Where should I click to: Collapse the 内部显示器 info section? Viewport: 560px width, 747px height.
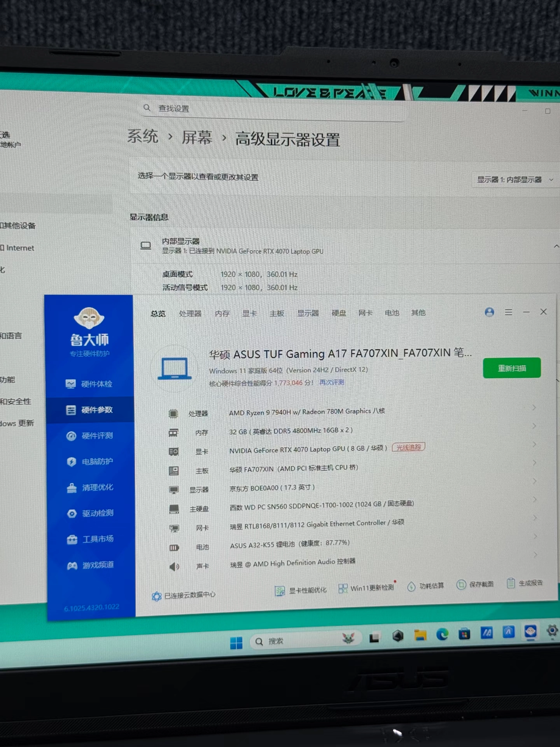(556, 246)
